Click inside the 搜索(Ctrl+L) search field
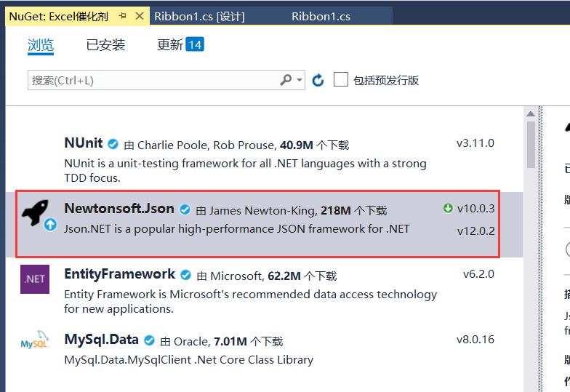This screenshot has height=392, width=570. click(x=153, y=80)
